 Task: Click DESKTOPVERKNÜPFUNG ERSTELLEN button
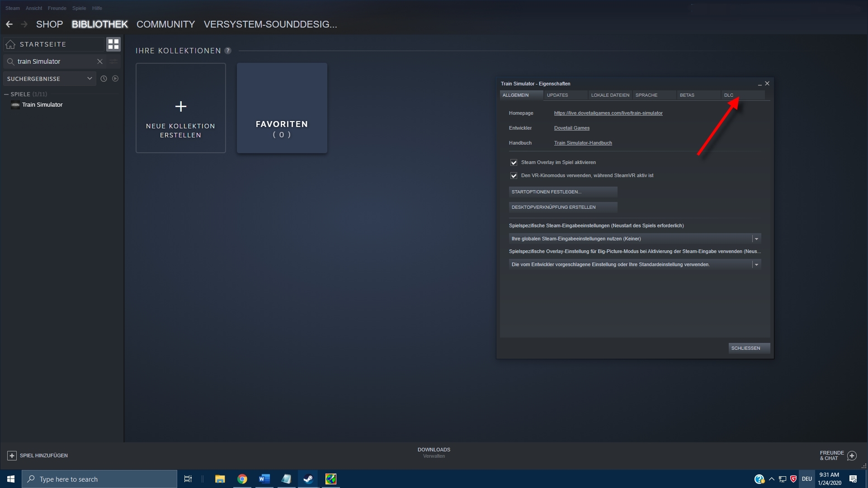563,207
